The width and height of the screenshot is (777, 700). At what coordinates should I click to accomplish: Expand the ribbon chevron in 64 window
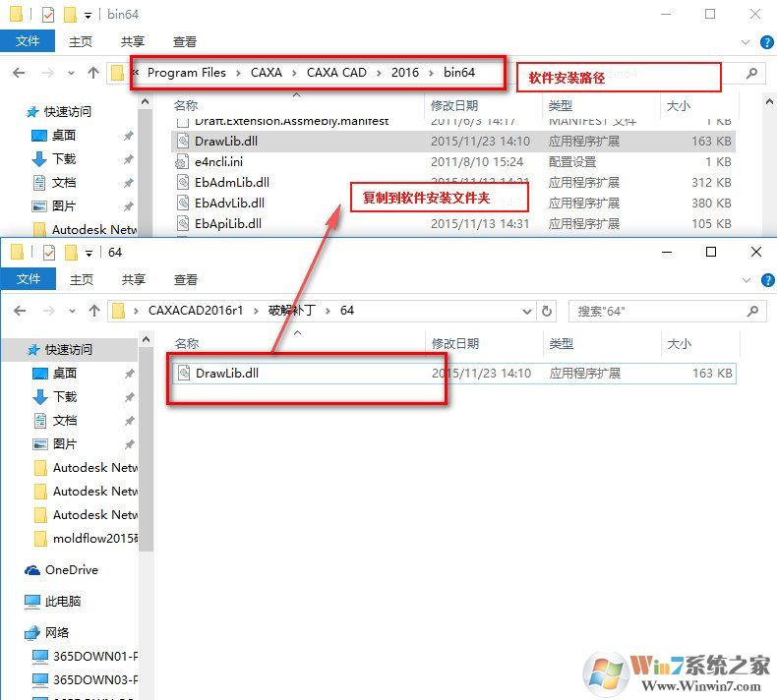747,280
